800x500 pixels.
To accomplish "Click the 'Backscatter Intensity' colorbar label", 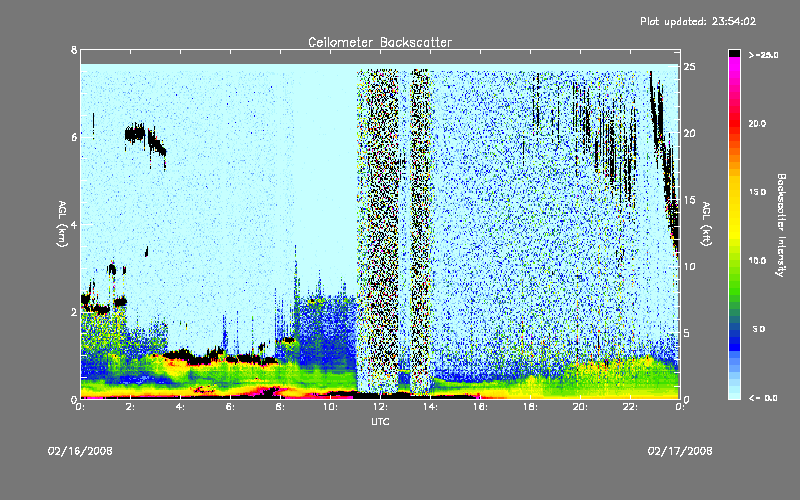I will (780, 225).
